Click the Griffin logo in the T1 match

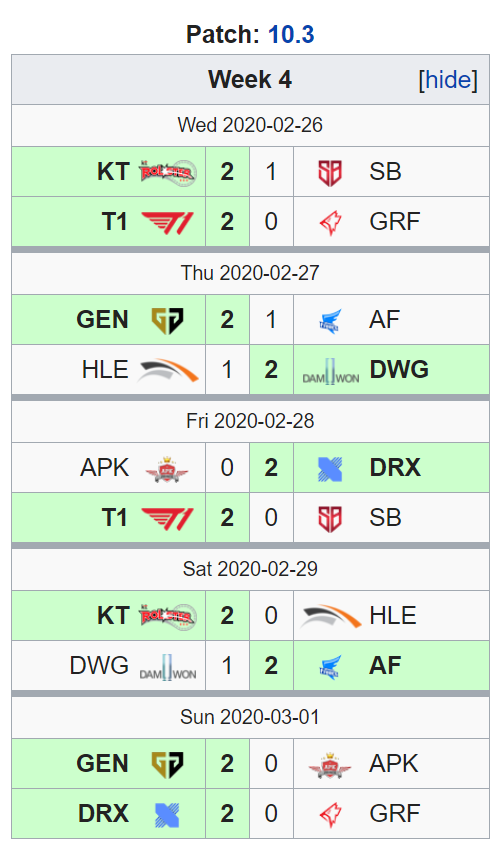click(331, 222)
